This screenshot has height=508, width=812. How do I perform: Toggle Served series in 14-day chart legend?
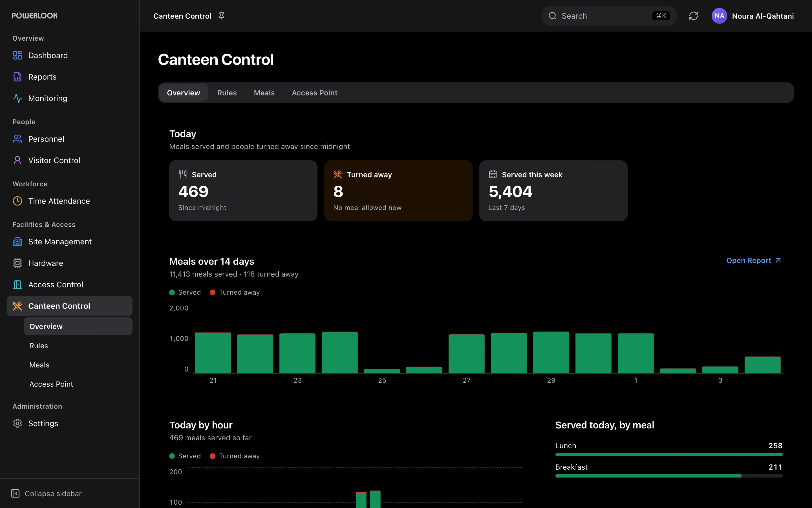(x=185, y=292)
